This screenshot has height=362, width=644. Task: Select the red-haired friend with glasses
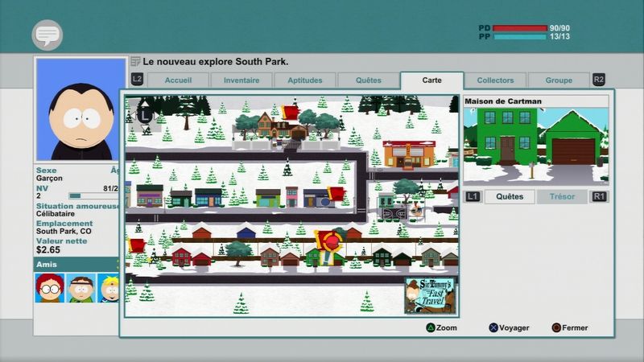50,288
